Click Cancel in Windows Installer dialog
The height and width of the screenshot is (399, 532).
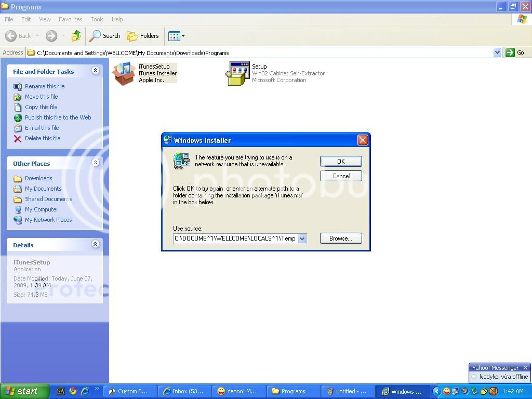(x=341, y=176)
